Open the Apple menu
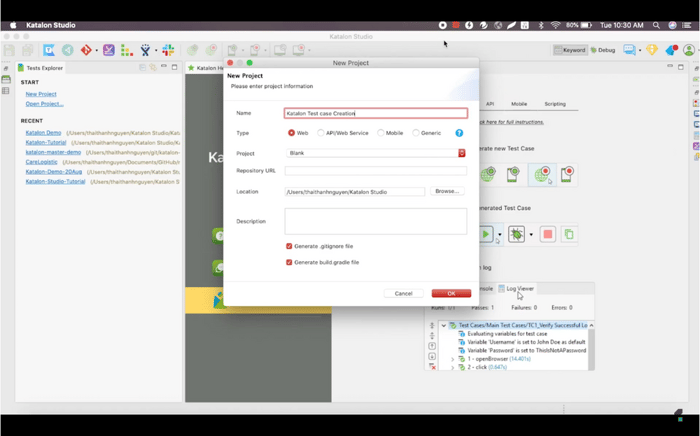The image size is (700, 436). click(x=13, y=25)
